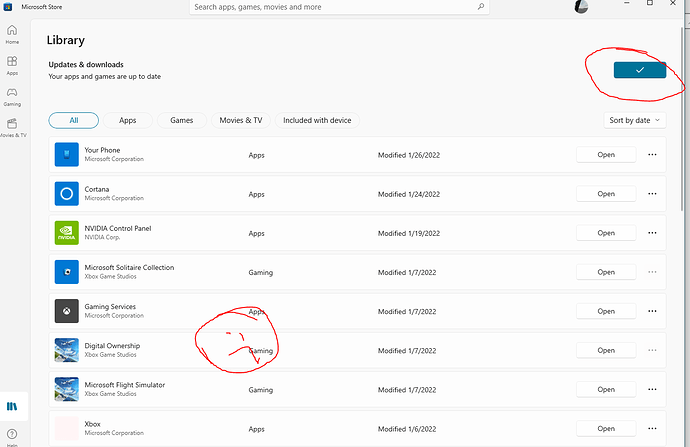Viewport: 690px width, 447px height.
Task: Click the search apps input field
Action: pos(330,7)
